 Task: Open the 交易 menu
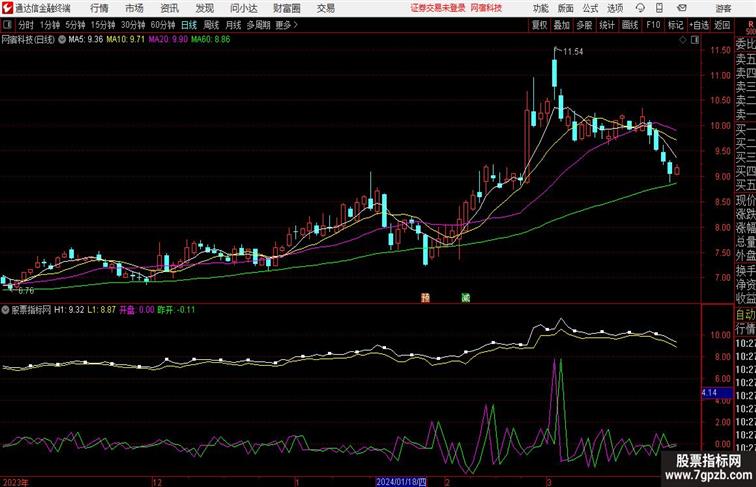coord(325,8)
